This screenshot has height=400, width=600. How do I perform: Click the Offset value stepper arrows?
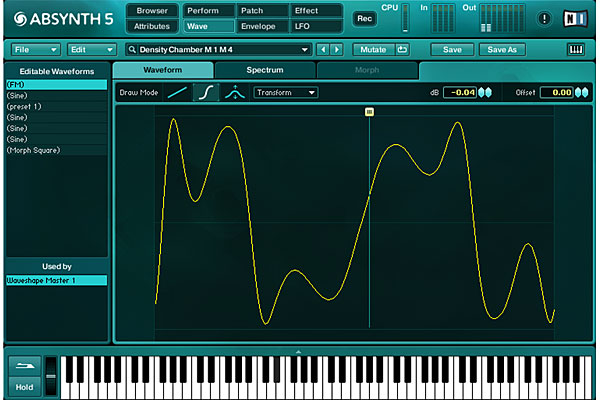pos(582,92)
